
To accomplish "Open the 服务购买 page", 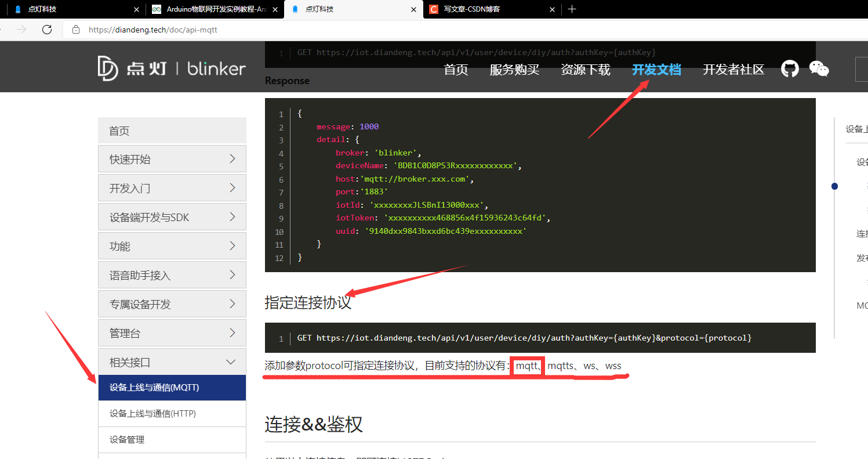I will (x=514, y=69).
